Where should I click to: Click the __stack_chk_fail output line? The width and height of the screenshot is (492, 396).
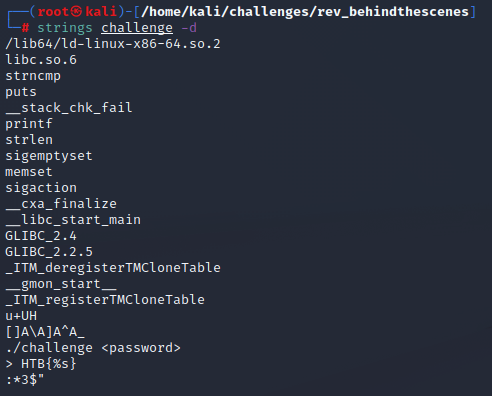click(69, 108)
